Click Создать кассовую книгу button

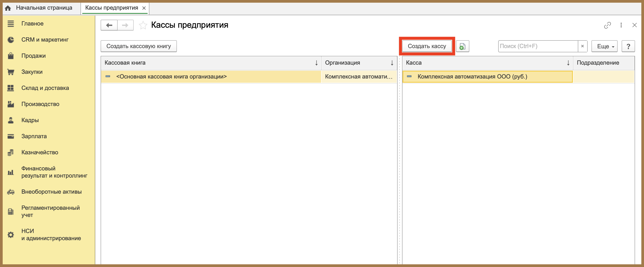(x=138, y=46)
